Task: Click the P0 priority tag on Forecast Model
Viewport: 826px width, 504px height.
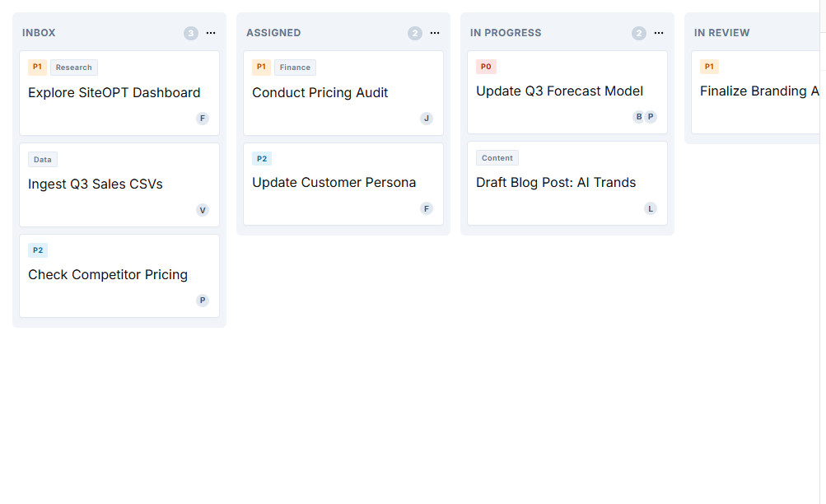Action: 486,67
